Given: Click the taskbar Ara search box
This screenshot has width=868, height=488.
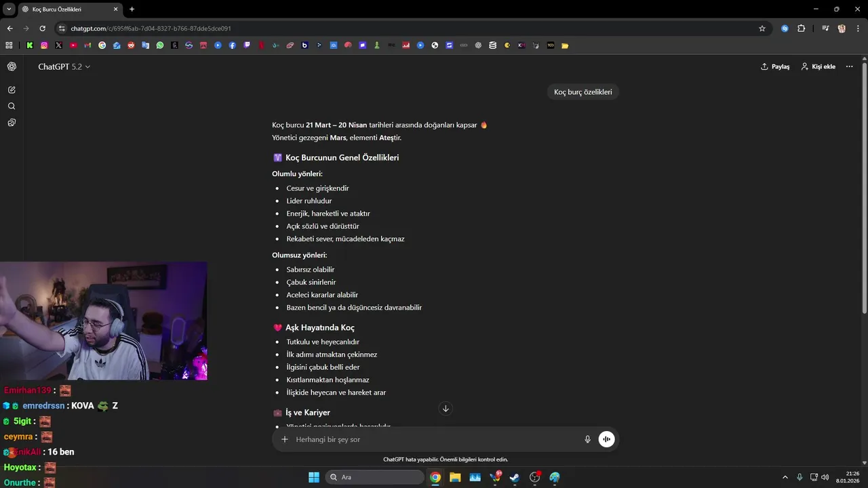Looking at the screenshot, I should [375, 477].
